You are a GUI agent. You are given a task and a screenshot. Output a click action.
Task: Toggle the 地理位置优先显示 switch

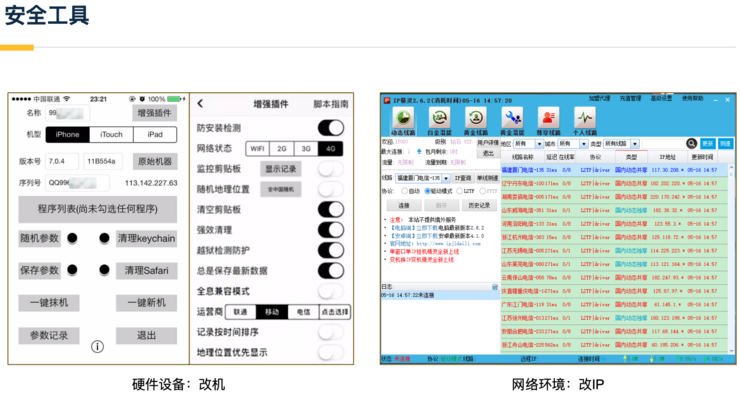point(331,352)
